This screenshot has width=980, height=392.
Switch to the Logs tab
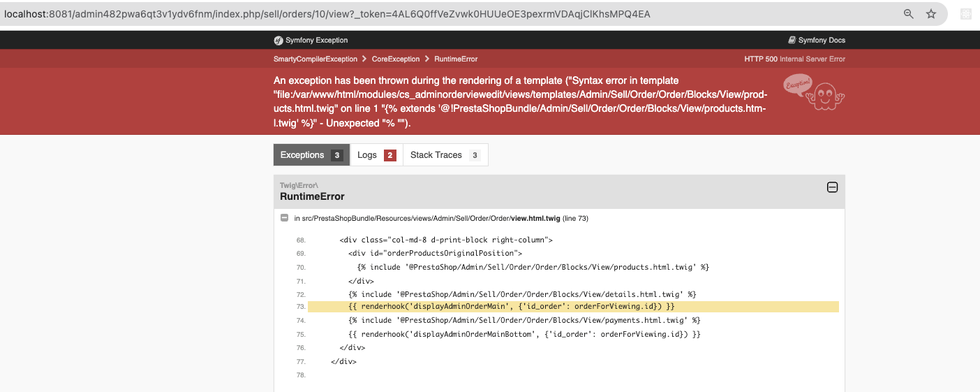[376, 155]
